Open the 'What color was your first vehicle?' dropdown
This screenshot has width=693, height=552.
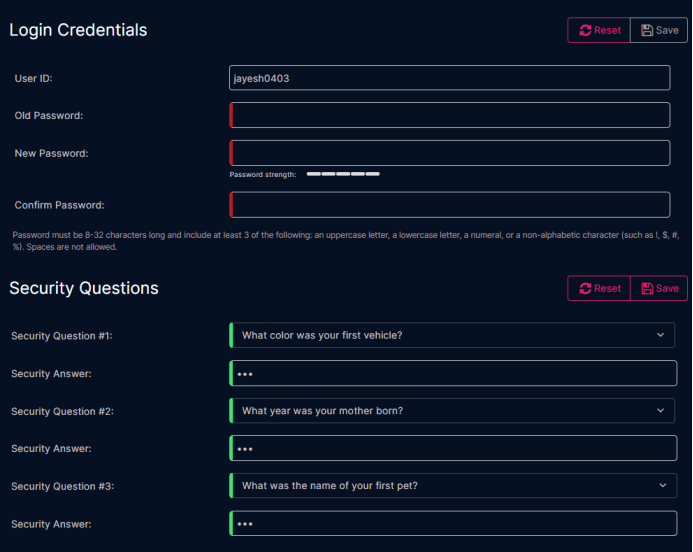tap(452, 335)
